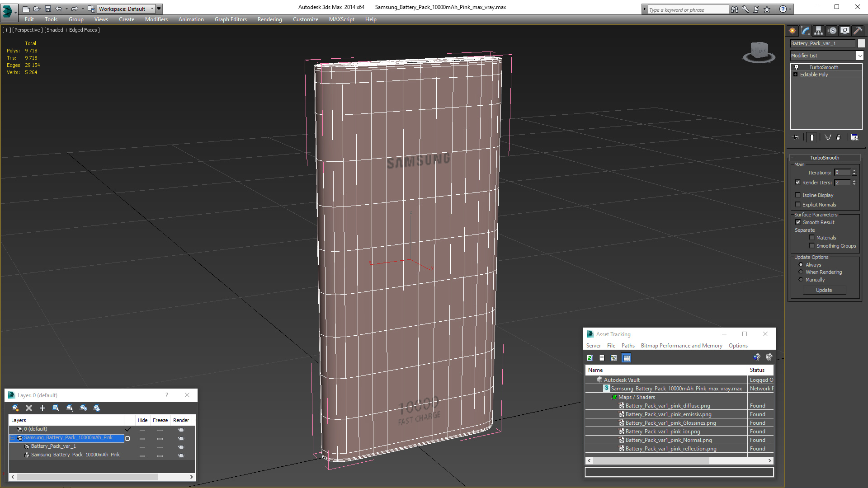Click Shaded + Edged Faces viewport label
Viewport: 868px width, 488px height.
[72, 30]
